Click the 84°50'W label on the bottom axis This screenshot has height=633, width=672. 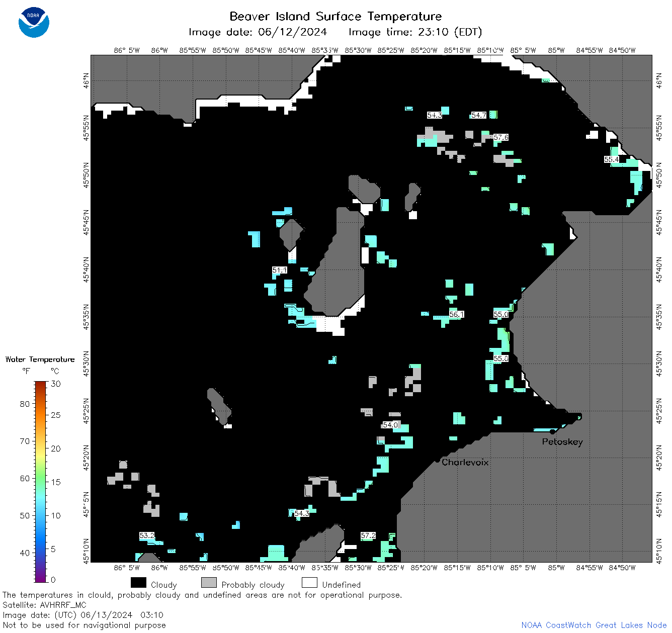(622, 568)
